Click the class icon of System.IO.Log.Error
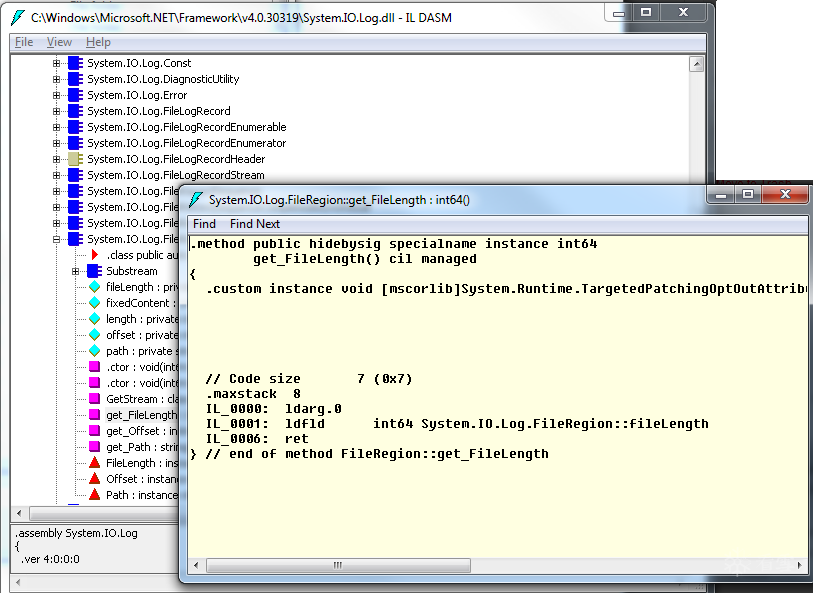 75,95
